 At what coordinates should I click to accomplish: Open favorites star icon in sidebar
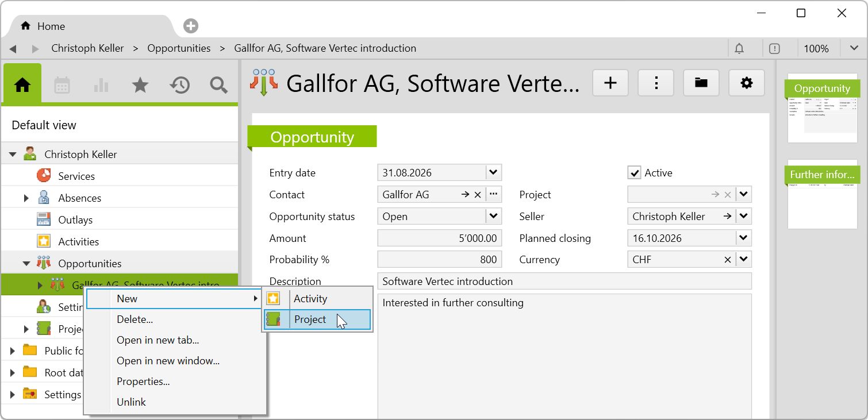pyautogui.click(x=140, y=86)
